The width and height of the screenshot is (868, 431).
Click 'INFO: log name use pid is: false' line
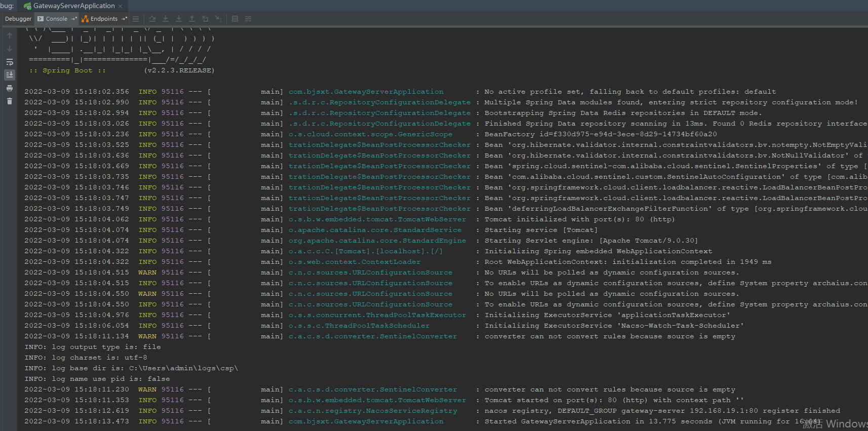pos(97,379)
